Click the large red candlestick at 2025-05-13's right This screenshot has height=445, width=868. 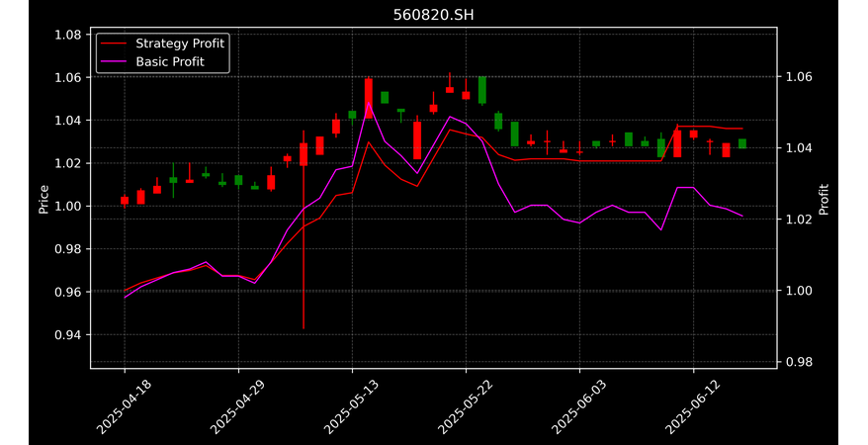coord(369,99)
